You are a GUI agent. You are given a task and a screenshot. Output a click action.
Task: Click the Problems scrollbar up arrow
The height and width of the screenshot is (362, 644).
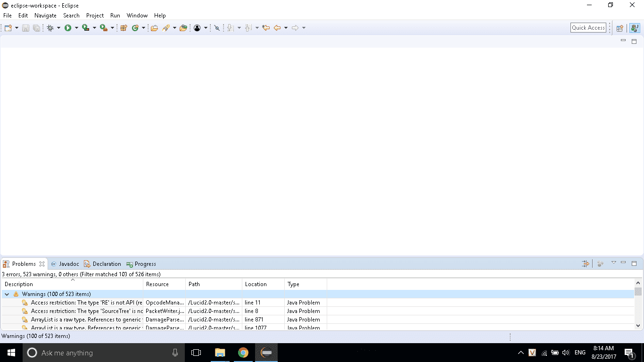pos(638,283)
